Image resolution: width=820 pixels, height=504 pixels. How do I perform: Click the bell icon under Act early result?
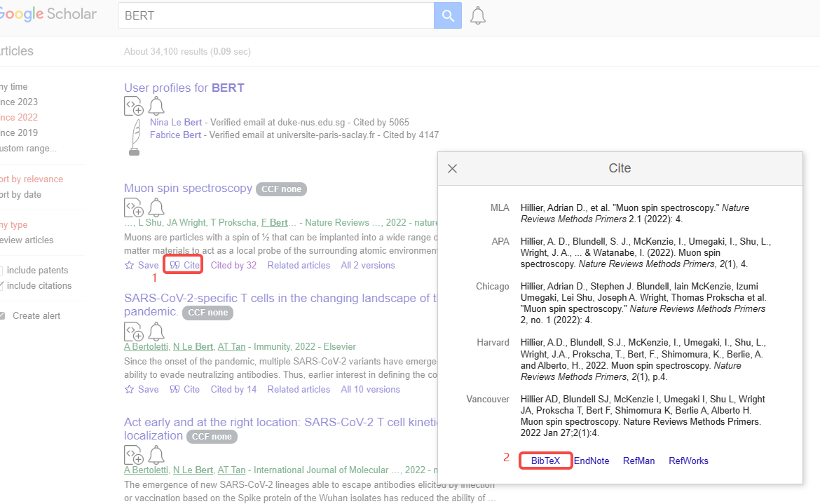(x=156, y=455)
